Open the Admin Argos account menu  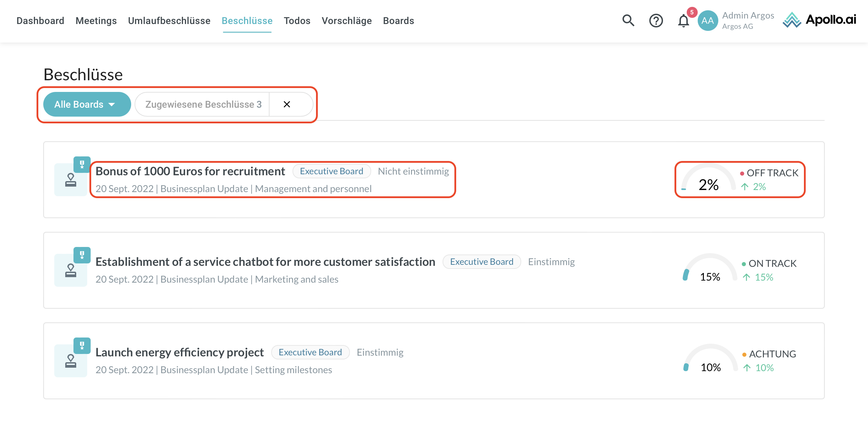[748, 21]
